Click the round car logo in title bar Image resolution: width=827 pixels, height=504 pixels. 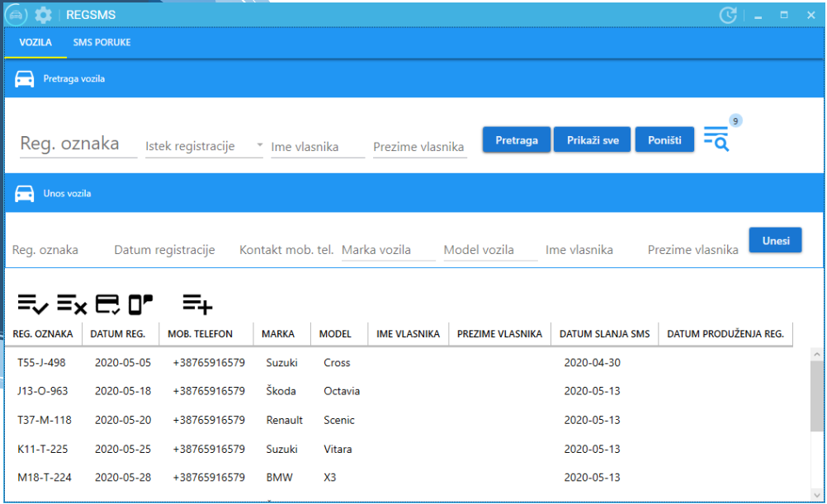(x=17, y=15)
